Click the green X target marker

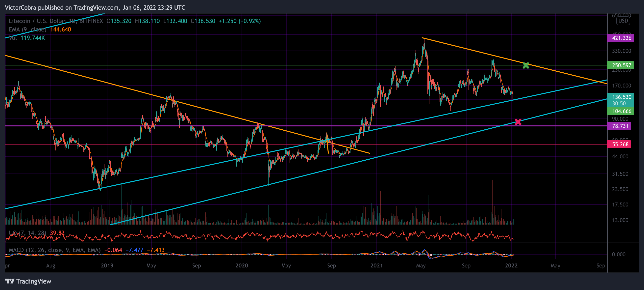coord(526,65)
